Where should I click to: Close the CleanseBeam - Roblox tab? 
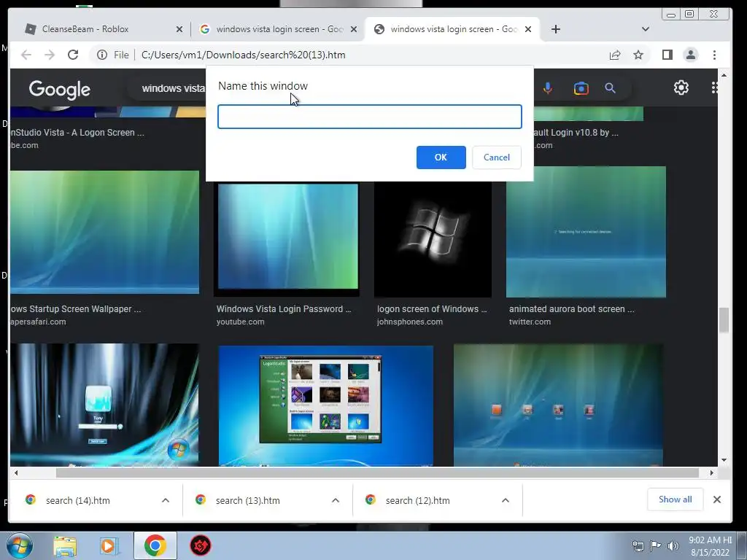coord(179,29)
